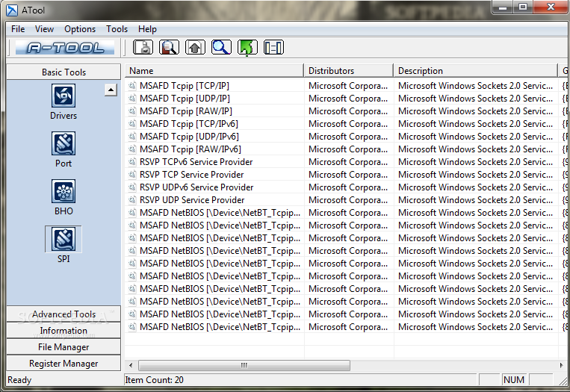
Task: Expand the File Manager section
Action: (x=63, y=347)
